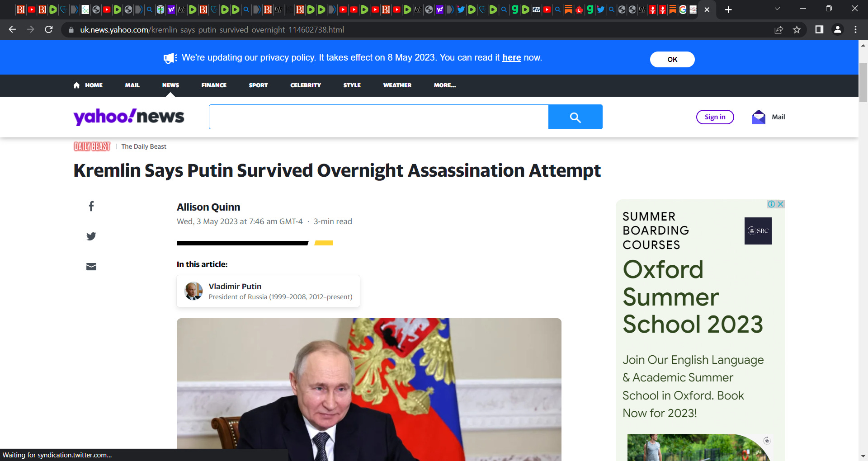This screenshot has width=868, height=461.
Task: Open the MAIL navigation item
Action: [x=132, y=85]
